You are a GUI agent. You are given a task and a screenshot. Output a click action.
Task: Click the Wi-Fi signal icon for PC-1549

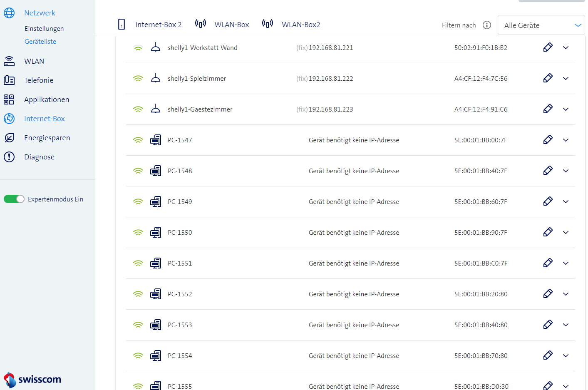click(x=138, y=201)
